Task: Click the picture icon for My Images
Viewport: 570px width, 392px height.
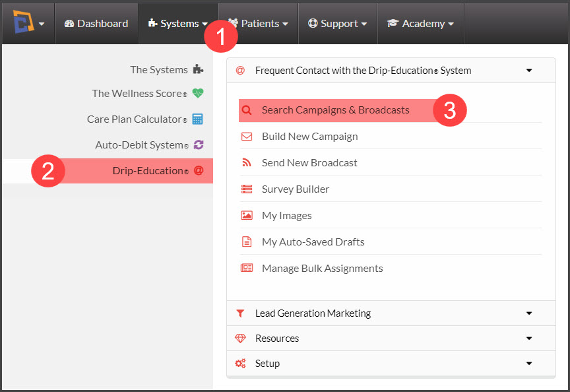Action: 247,215
